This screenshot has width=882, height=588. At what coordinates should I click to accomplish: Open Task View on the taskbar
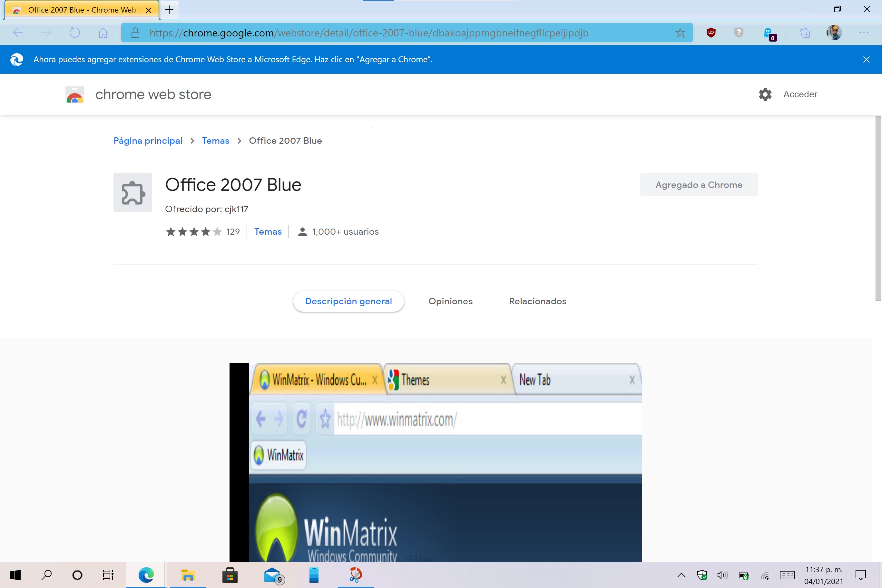pyautogui.click(x=108, y=575)
